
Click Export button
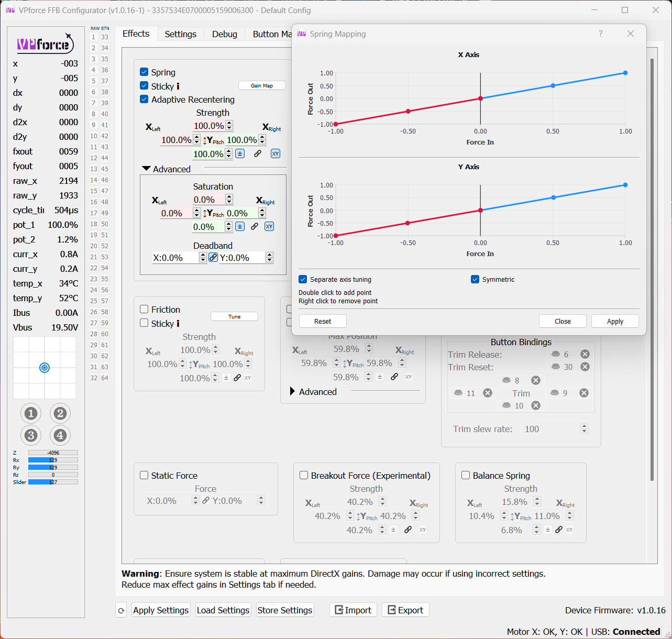coord(405,610)
